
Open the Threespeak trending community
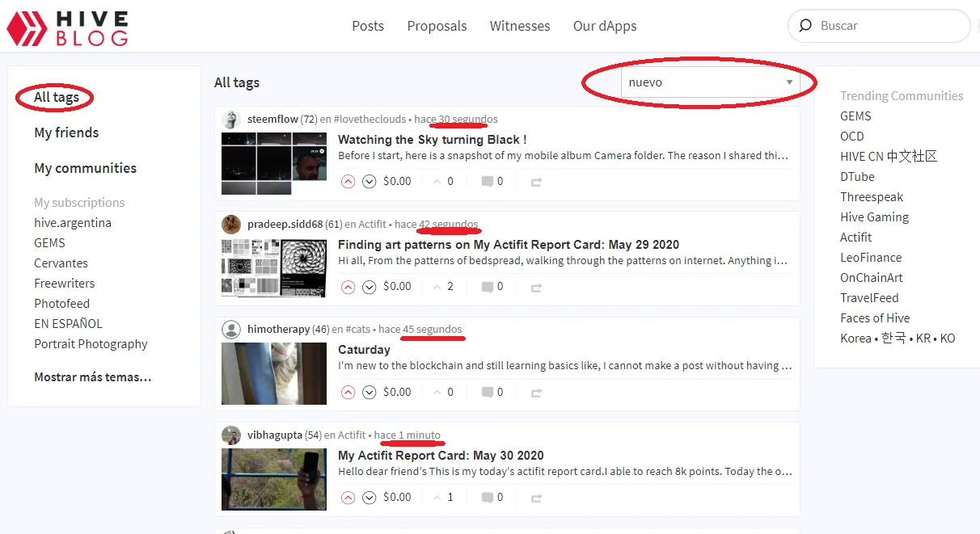pos(872,197)
